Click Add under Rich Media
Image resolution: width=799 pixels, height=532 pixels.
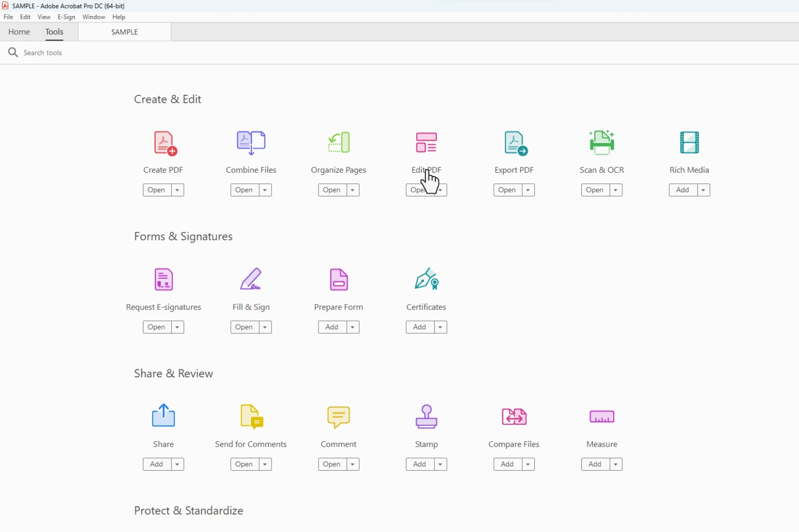pos(683,190)
